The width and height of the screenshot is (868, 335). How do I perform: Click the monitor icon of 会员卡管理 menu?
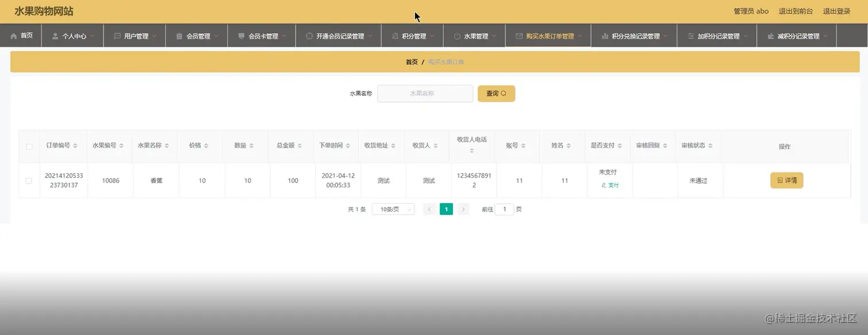coord(241,36)
